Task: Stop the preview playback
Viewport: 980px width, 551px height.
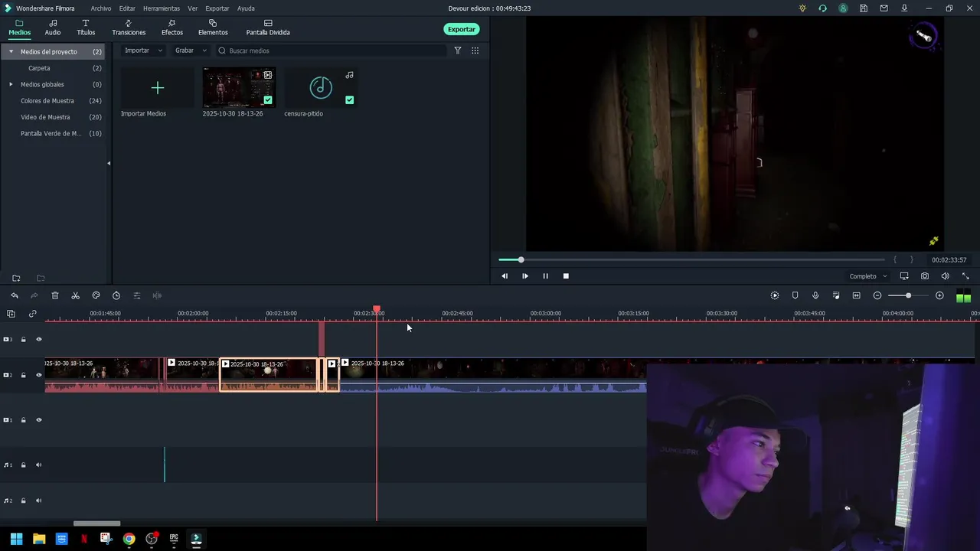Action: click(566, 276)
